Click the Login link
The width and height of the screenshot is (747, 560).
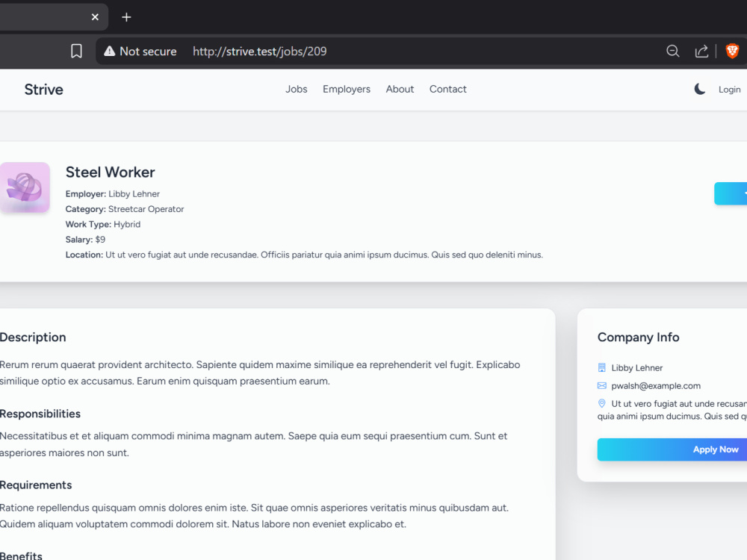tap(729, 90)
